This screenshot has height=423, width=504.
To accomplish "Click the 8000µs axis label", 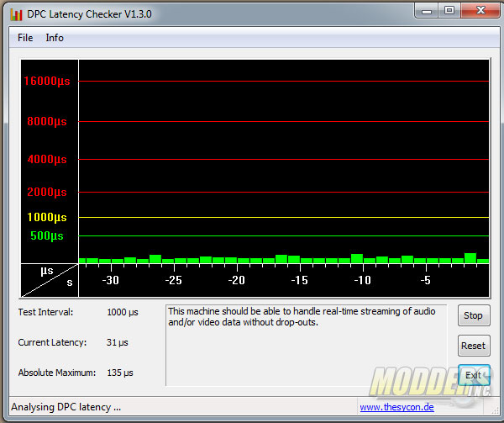I will tap(47, 122).
